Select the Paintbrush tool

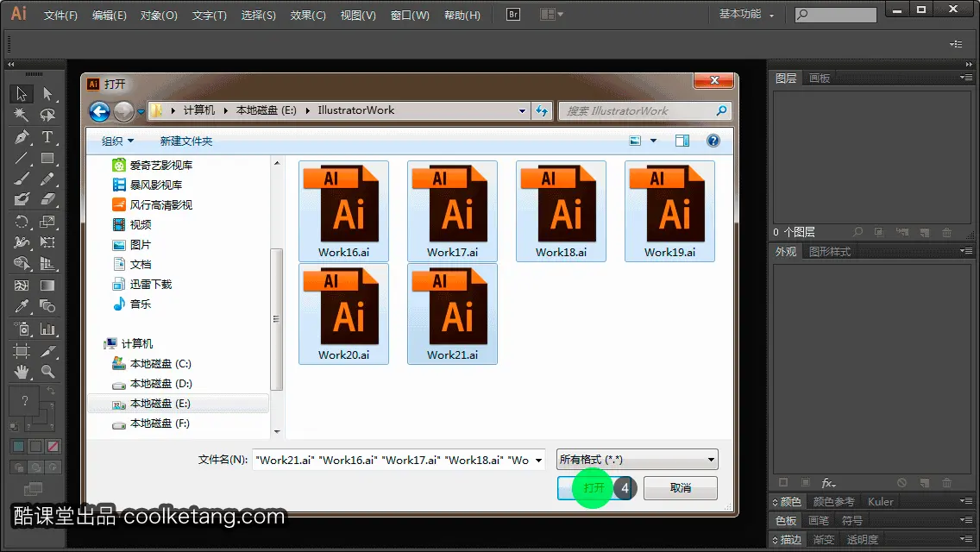[22, 179]
